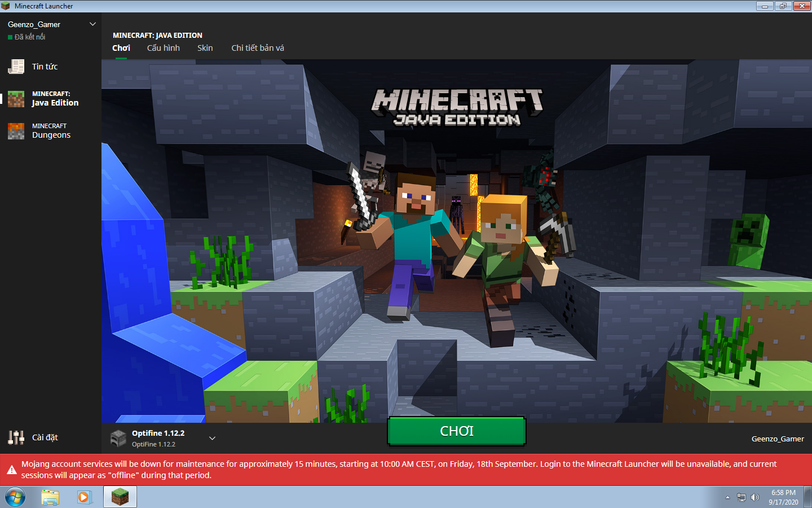Open the Cài đặt settings sliders icon
The width and height of the screenshot is (812, 508).
pos(16,437)
